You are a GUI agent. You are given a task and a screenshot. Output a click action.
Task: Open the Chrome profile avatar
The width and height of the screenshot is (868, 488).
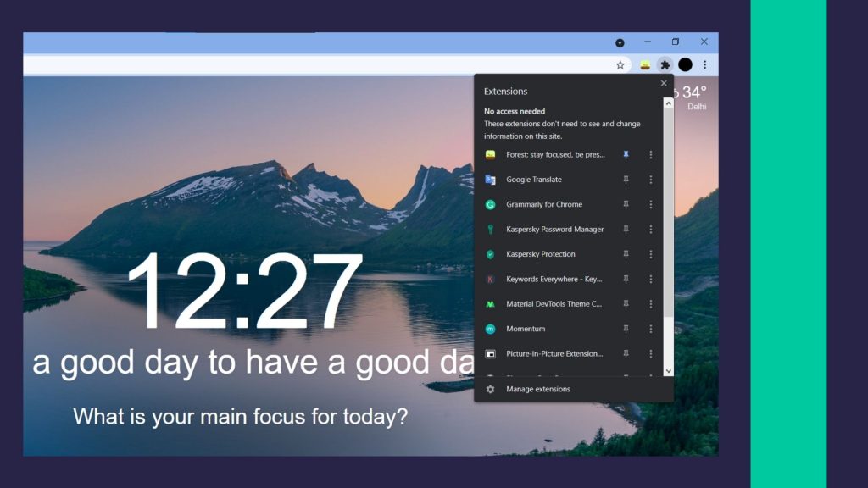(685, 65)
